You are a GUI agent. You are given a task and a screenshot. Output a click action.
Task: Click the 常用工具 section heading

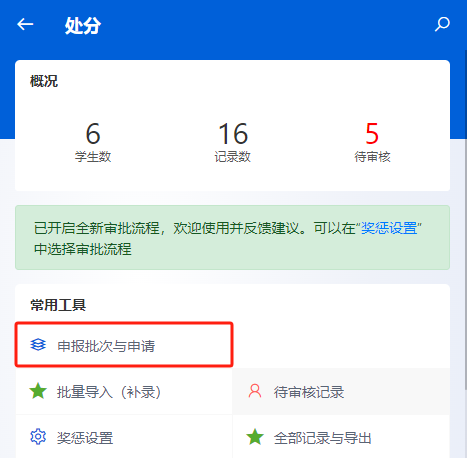coord(58,305)
